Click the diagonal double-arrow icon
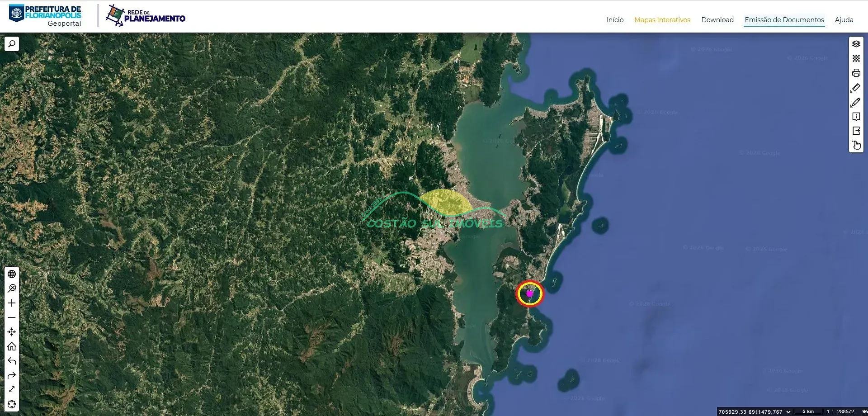This screenshot has height=416, width=868. point(12,389)
